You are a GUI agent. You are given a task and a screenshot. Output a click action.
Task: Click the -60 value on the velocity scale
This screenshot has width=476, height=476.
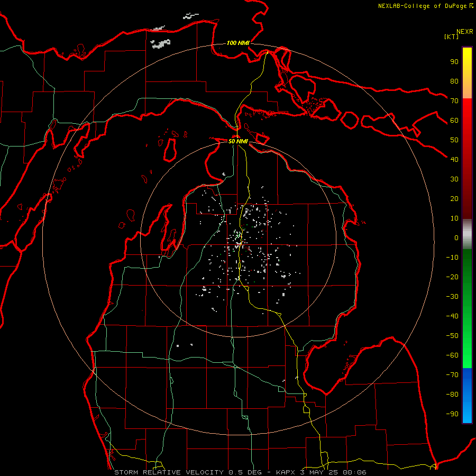(x=452, y=355)
